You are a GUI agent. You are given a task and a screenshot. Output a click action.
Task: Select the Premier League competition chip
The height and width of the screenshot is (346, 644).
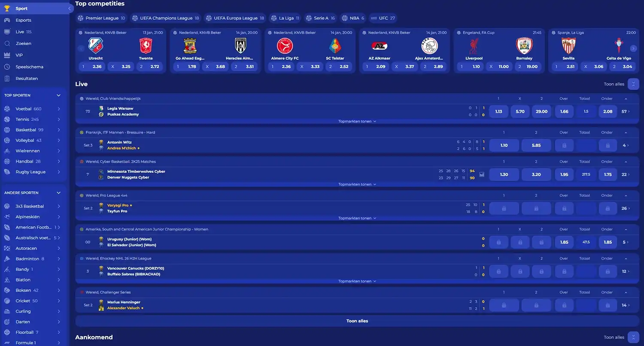[x=101, y=18]
